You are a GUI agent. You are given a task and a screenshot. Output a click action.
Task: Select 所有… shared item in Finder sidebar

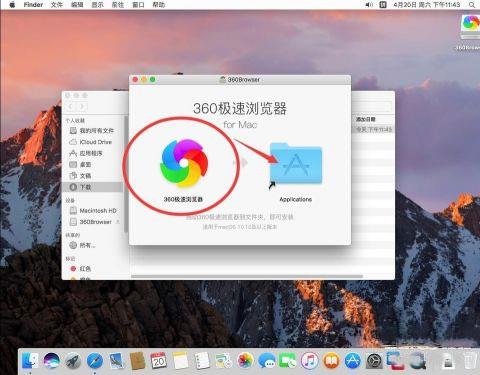(92, 245)
